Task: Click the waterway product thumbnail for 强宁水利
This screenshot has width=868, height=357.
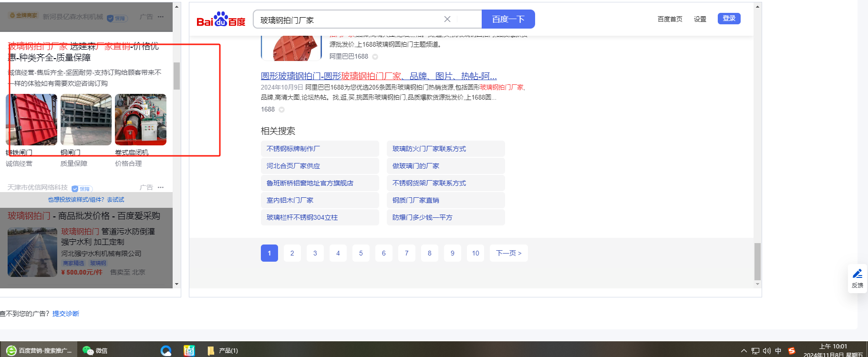Action: [32, 252]
